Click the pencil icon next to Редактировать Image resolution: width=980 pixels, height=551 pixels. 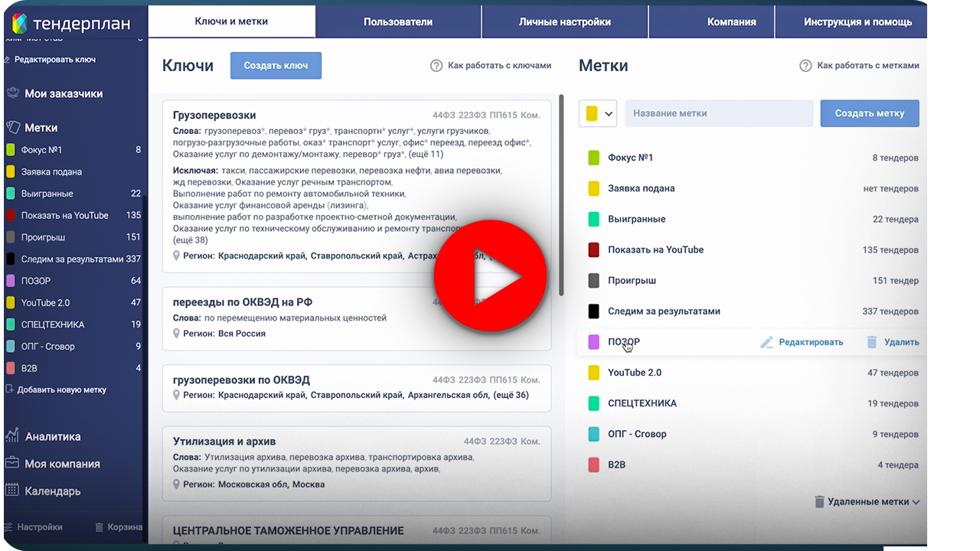766,342
